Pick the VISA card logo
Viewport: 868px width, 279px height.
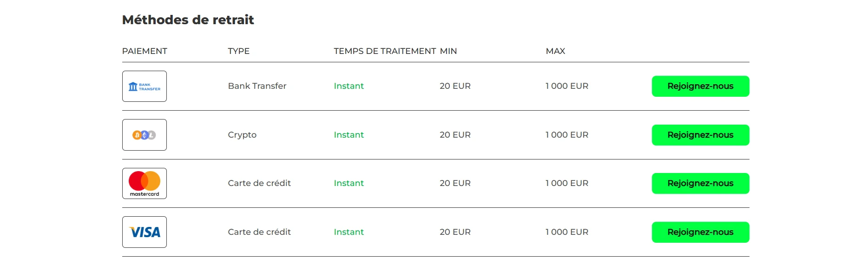tap(144, 232)
